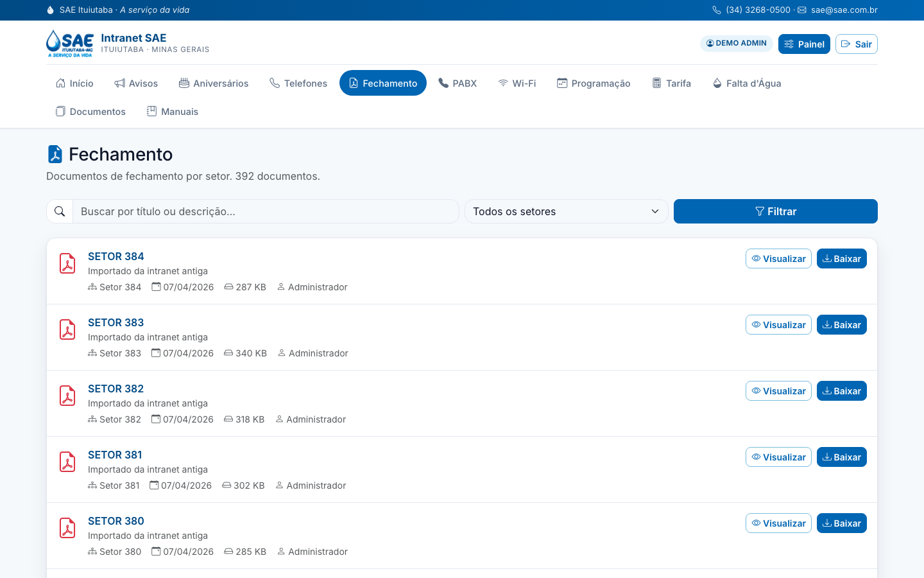Go to Manuais page
Viewport: 924px width, 578px height.
(x=173, y=111)
